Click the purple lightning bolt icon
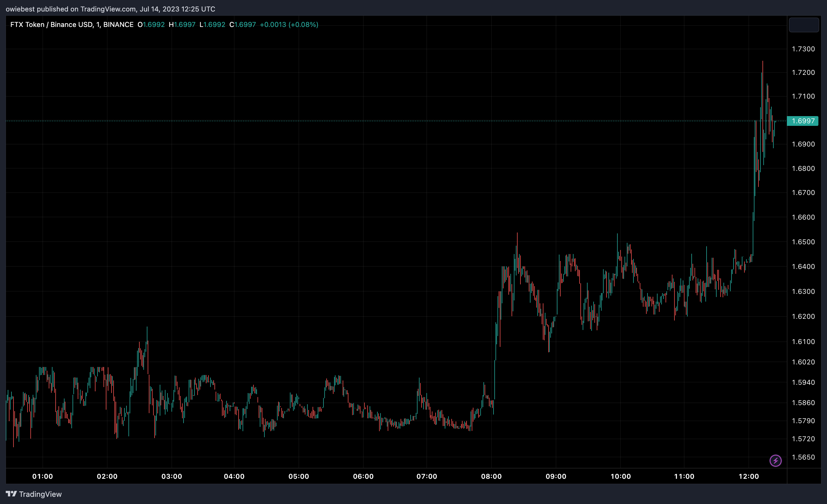The image size is (827, 504). click(775, 460)
